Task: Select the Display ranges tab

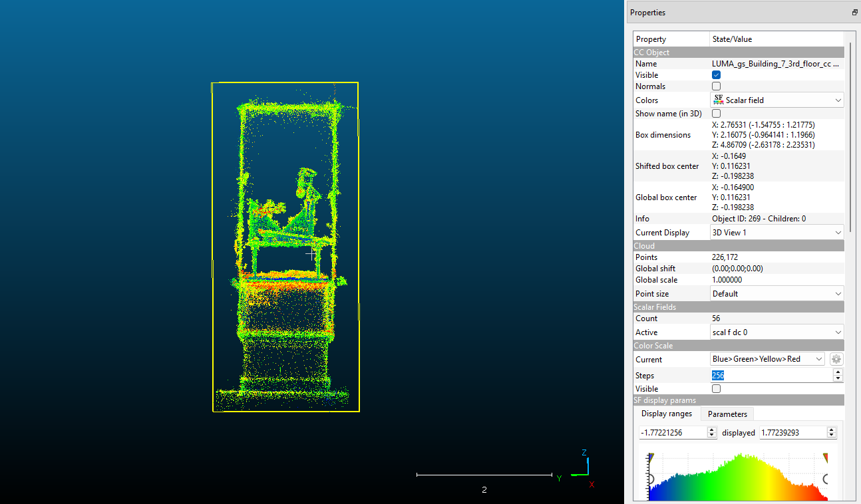Action: 667,414
